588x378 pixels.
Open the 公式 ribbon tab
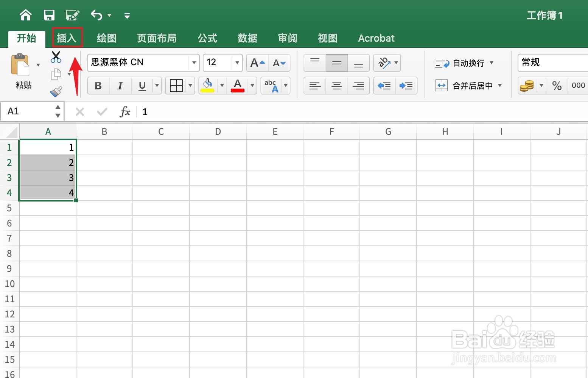207,38
